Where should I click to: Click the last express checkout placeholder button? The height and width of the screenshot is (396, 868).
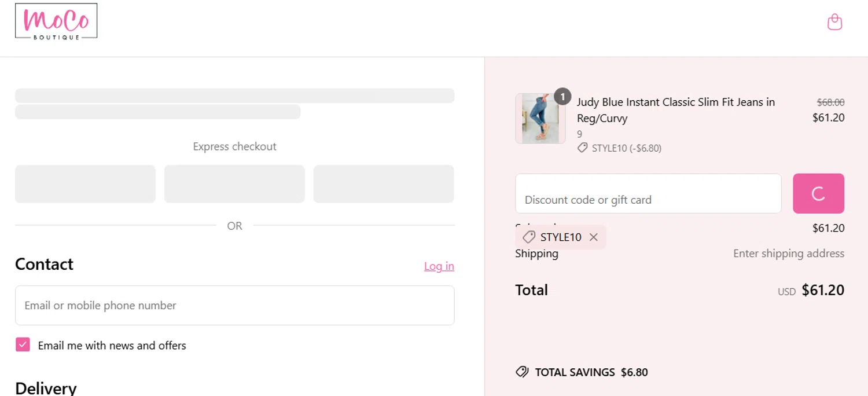tap(384, 184)
